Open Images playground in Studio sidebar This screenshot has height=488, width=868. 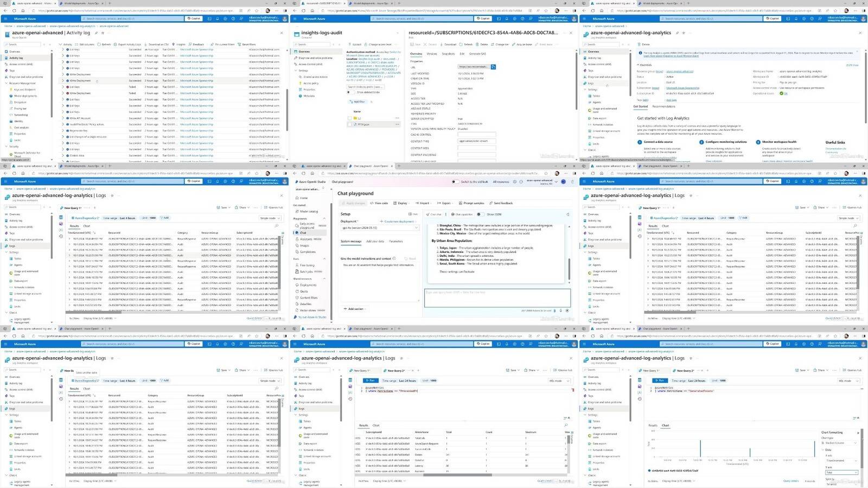point(303,245)
